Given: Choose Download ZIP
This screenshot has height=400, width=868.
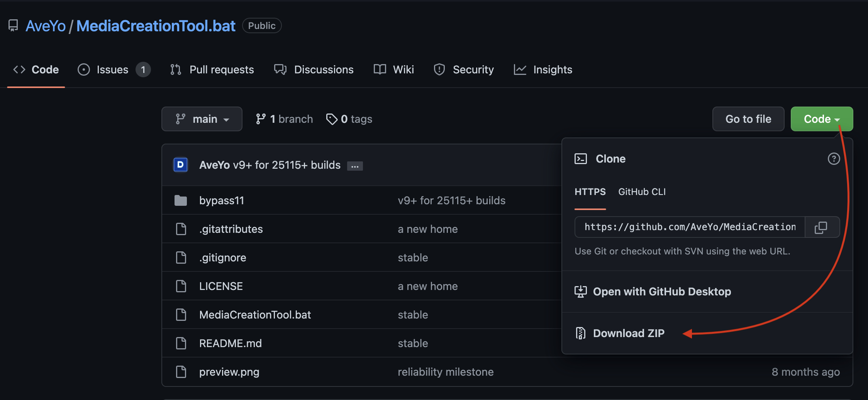Looking at the screenshot, I should (629, 333).
